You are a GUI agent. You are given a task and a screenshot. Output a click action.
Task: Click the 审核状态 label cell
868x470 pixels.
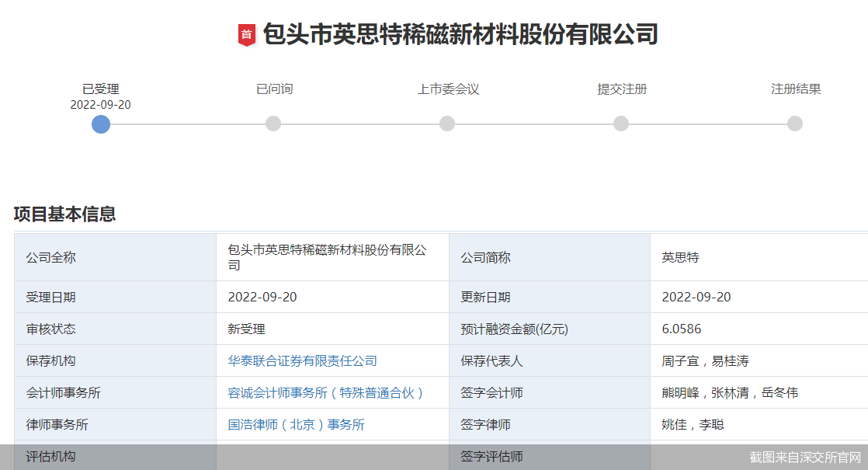click(x=115, y=329)
